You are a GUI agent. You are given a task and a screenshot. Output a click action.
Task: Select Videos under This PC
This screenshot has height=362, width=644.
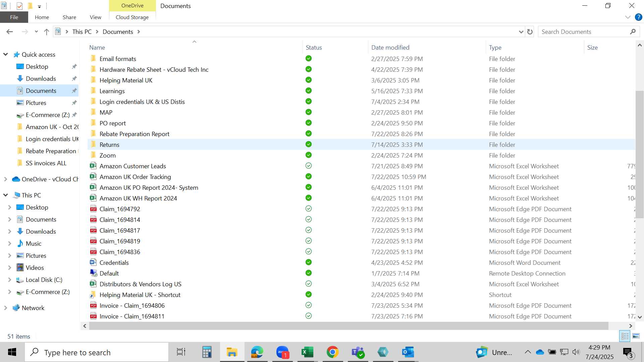35,267
